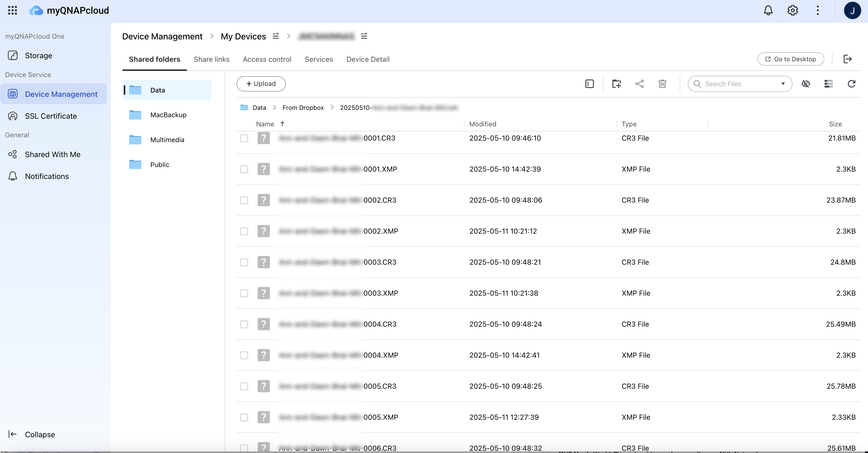Sort by the Modified column header
The image size is (868, 453).
coord(483,124)
